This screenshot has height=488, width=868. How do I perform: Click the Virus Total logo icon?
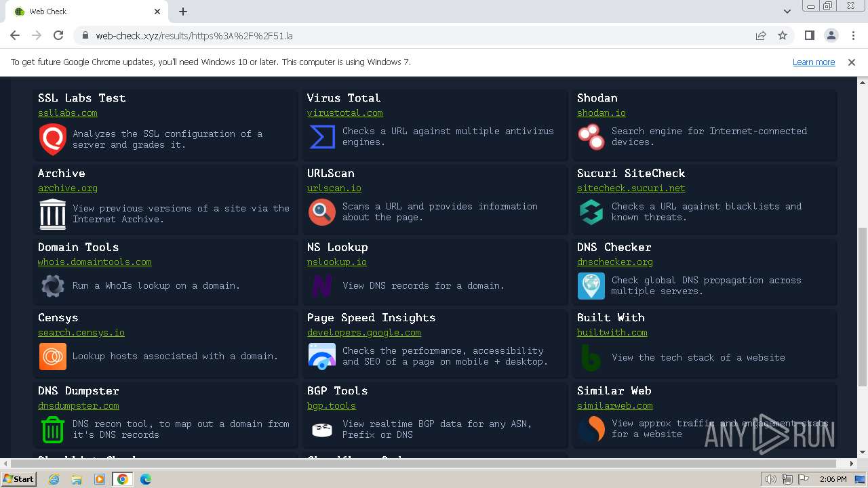coord(322,136)
